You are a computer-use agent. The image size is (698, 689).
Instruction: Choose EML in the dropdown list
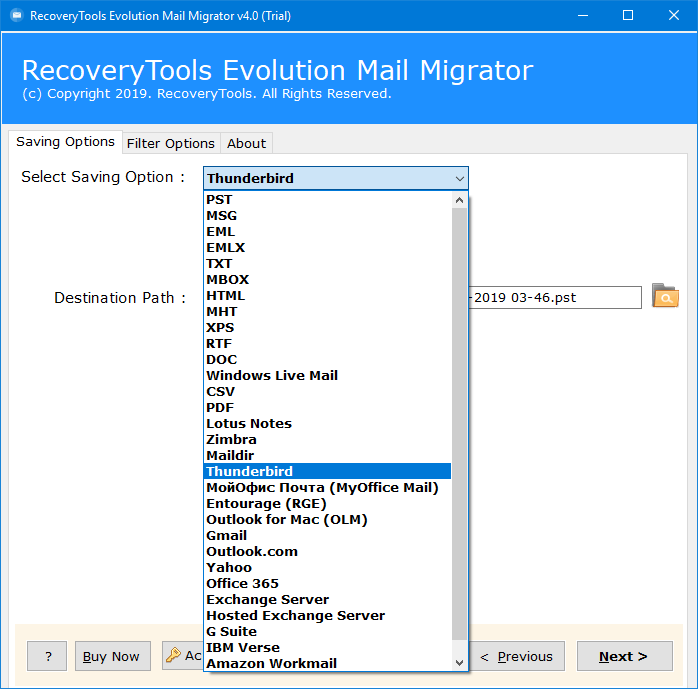tap(327, 232)
